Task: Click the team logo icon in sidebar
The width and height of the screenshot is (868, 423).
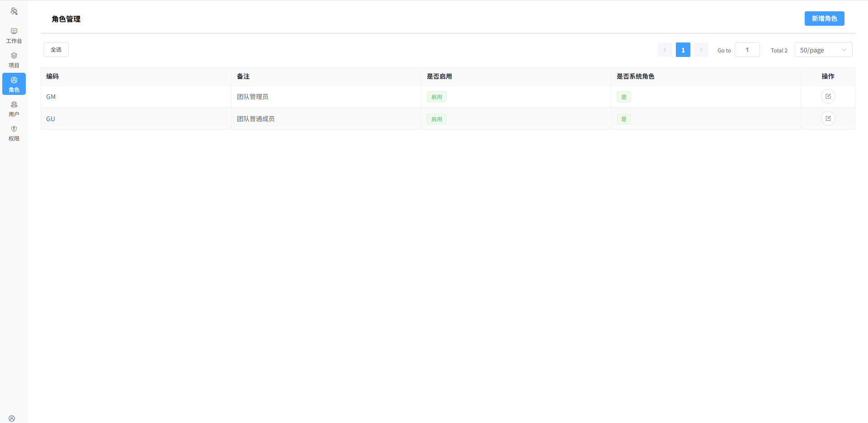Action: coord(14,11)
